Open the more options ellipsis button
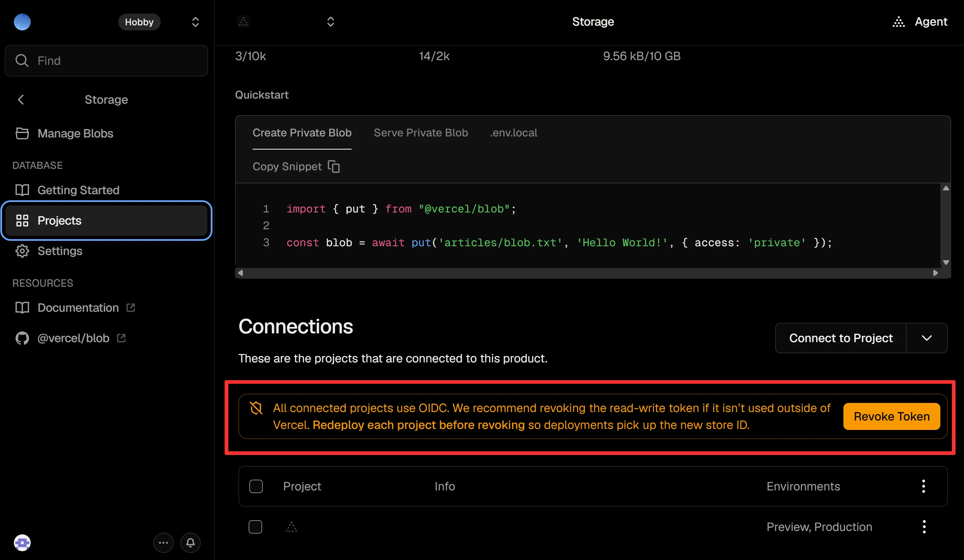 point(163,542)
